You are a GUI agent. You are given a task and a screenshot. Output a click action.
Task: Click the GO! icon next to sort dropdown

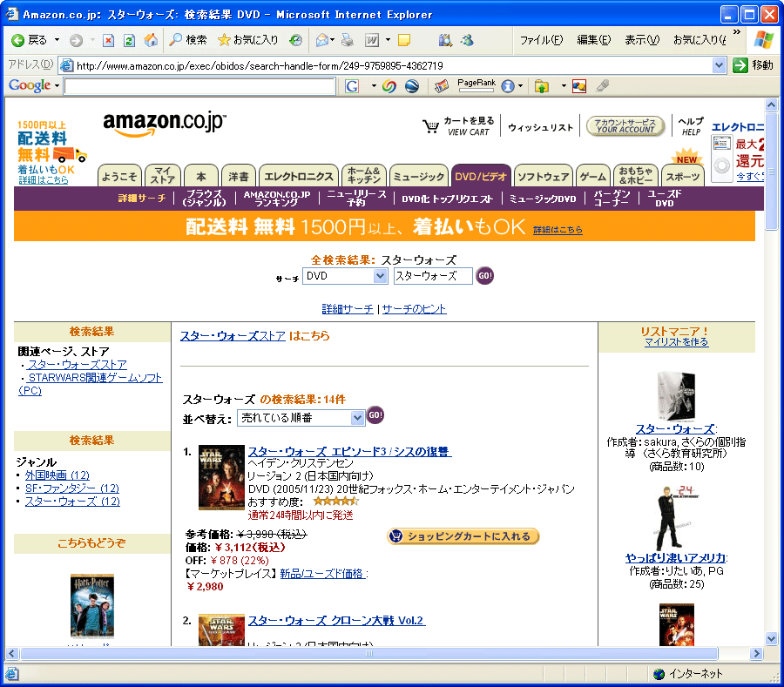[x=375, y=415]
